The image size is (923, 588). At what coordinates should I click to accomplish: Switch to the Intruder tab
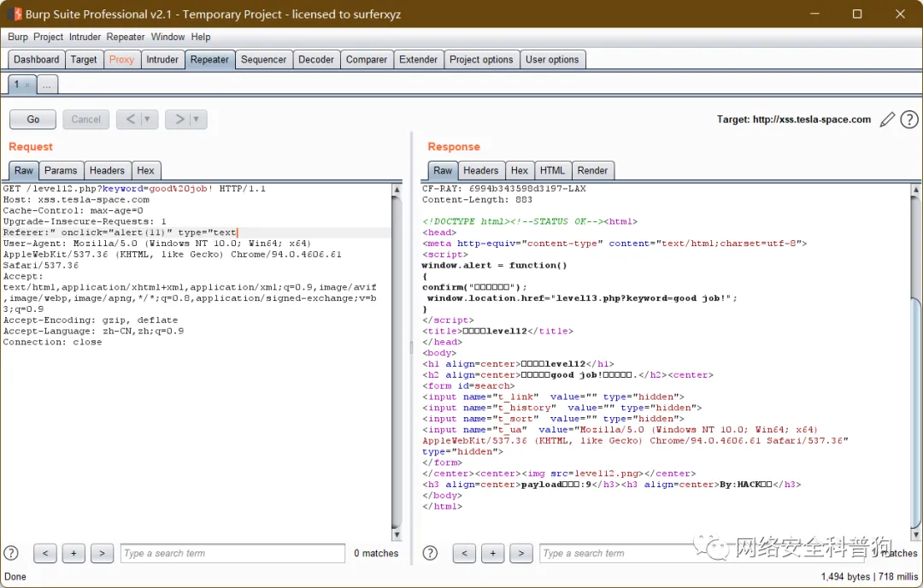pos(162,60)
